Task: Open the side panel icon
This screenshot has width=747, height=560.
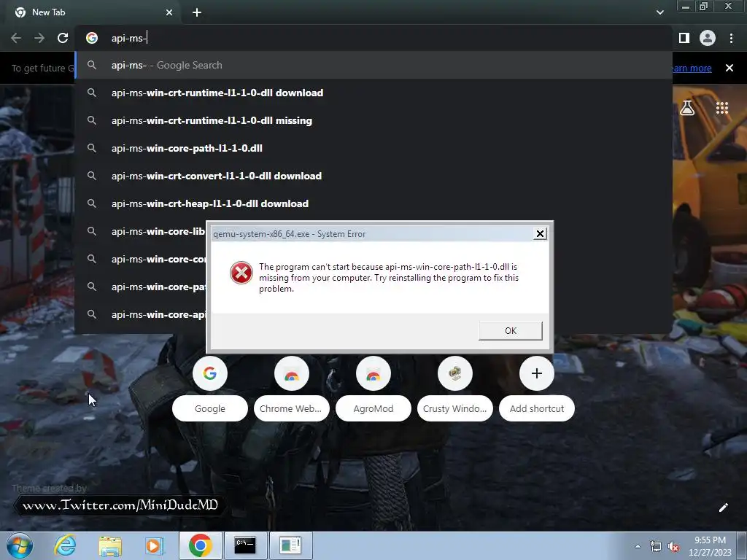Action: [684, 38]
